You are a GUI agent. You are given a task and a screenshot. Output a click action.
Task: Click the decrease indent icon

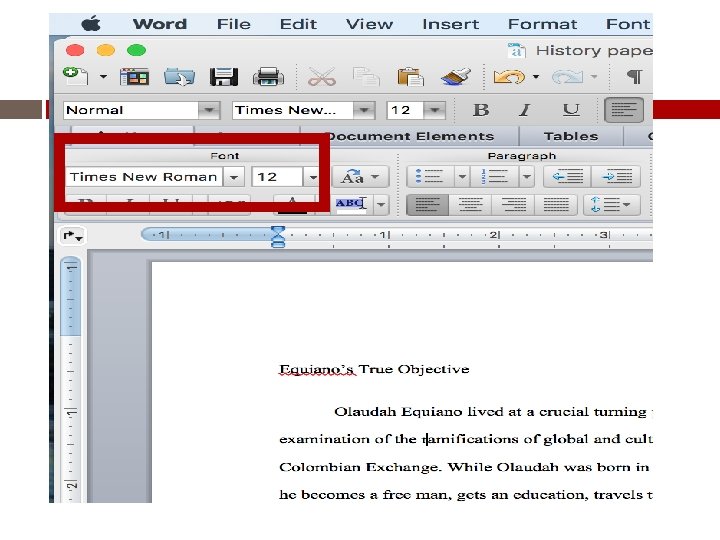point(568,177)
